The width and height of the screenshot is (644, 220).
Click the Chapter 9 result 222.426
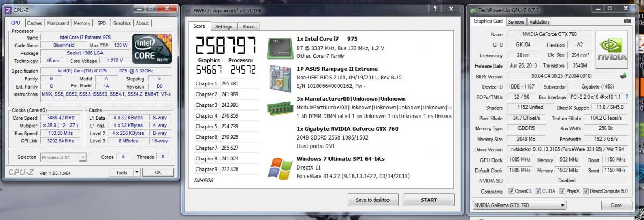(x=230, y=170)
